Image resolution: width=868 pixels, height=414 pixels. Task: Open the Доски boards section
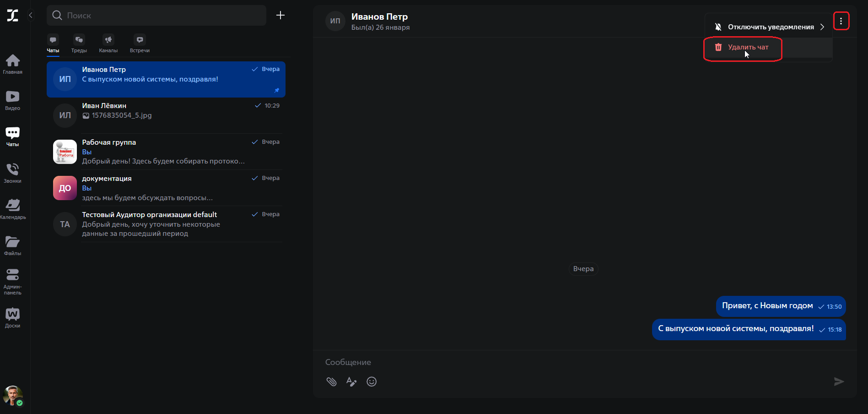(13, 317)
